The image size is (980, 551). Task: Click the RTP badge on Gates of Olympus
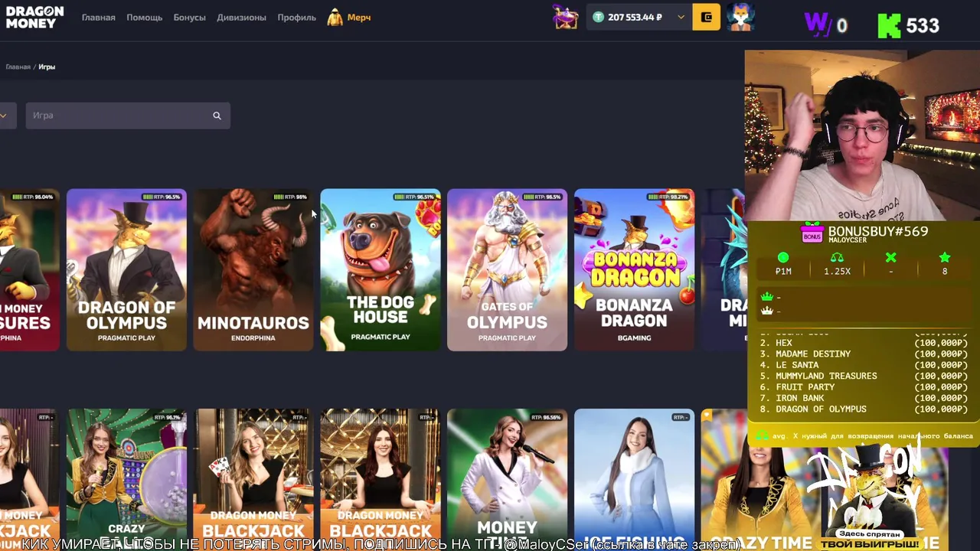click(542, 197)
